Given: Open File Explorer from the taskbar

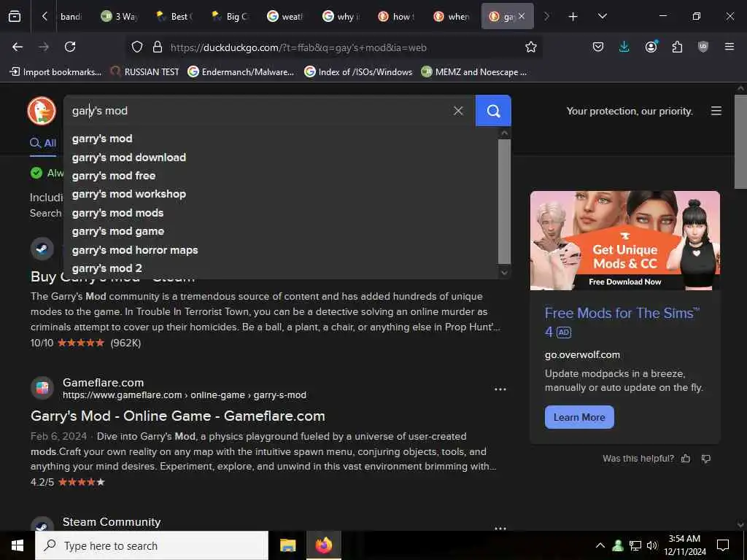Looking at the screenshot, I should tap(287, 545).
